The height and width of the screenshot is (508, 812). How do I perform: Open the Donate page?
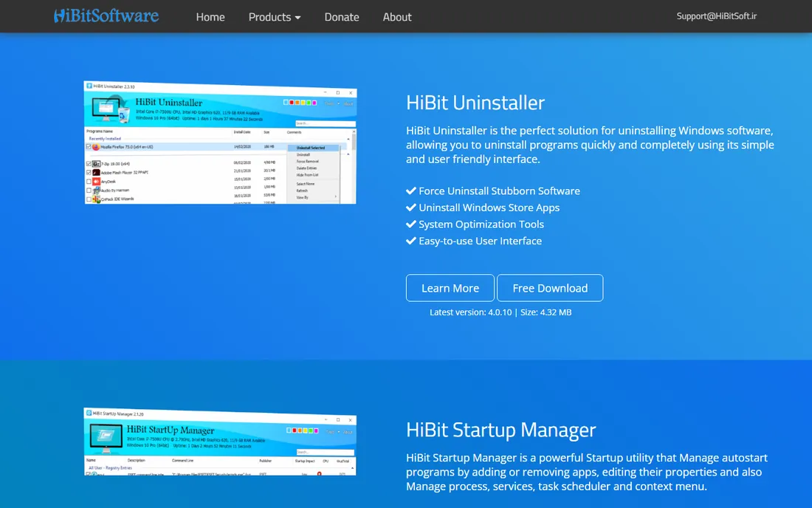(x=342, y=17)
